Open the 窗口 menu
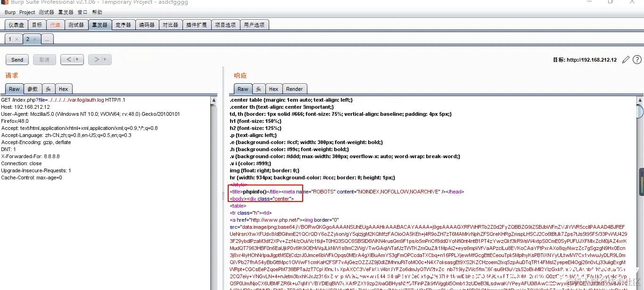Viewport: 644px width, 290px height. 82,12
